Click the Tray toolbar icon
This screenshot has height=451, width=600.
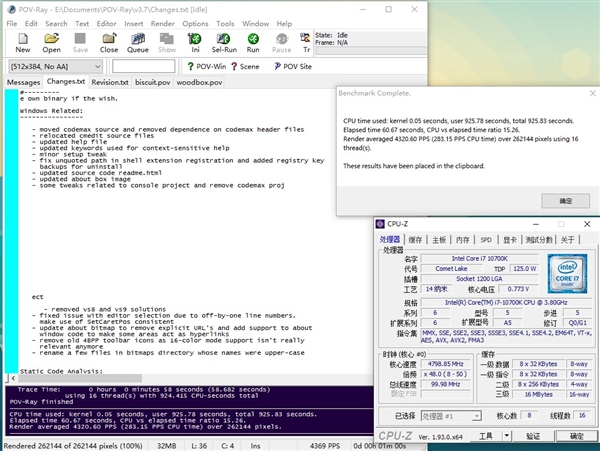(x=306, y=43)
